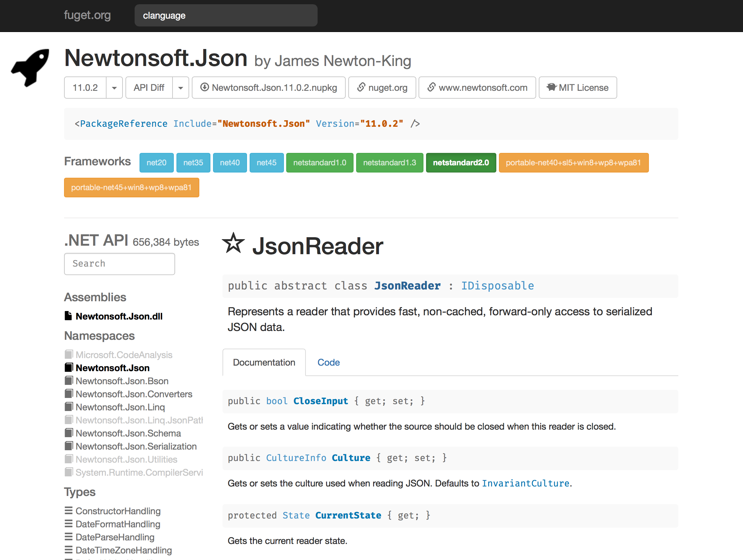
Task: Open the version 11.0.2 dropdown arrow
Action: tap(114, 88)
